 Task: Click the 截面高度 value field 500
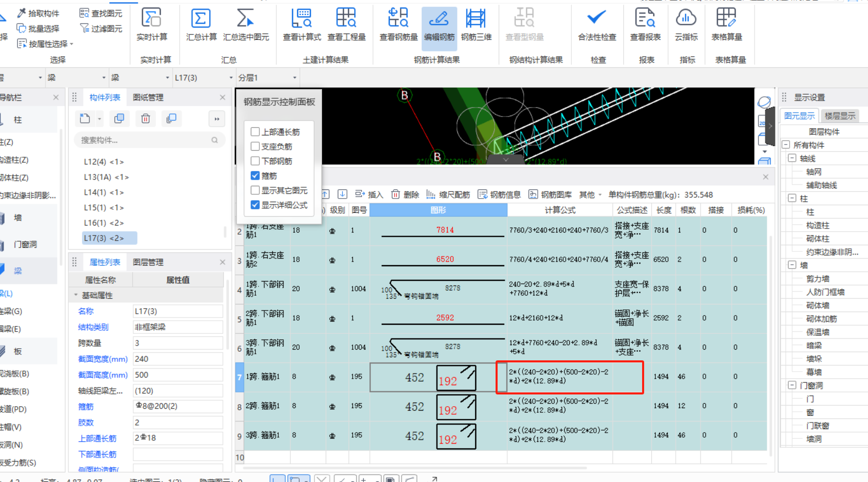click(178, 375)
